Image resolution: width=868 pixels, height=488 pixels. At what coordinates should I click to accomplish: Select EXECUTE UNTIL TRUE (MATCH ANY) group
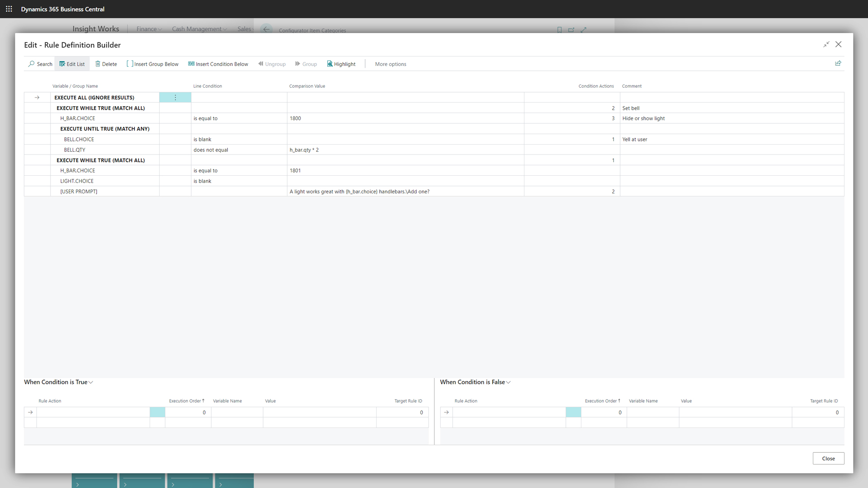pos(105,129)
